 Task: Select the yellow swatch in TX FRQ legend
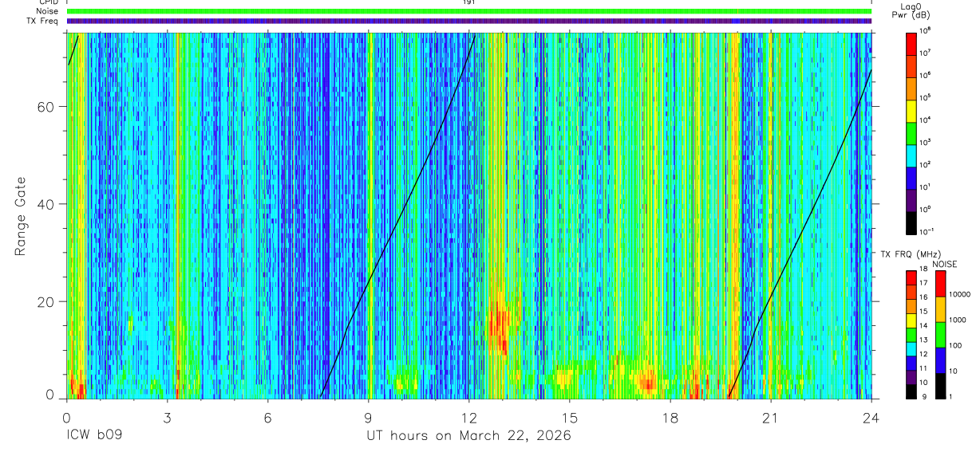pos(911,320)
